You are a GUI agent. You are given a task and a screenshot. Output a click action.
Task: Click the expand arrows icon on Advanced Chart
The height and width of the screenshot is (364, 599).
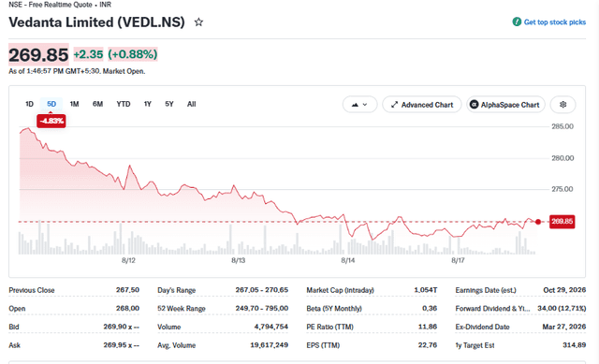pos(394,104)
